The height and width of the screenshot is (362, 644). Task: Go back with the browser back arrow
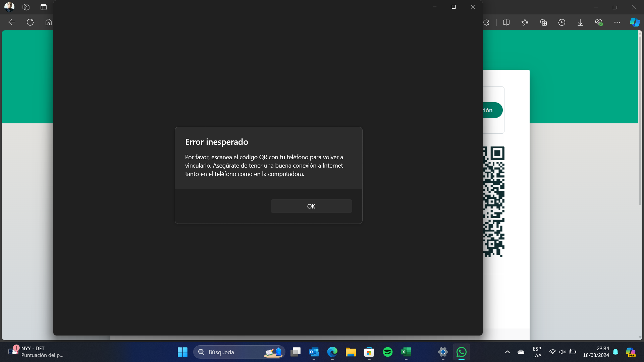pos(12,22)
